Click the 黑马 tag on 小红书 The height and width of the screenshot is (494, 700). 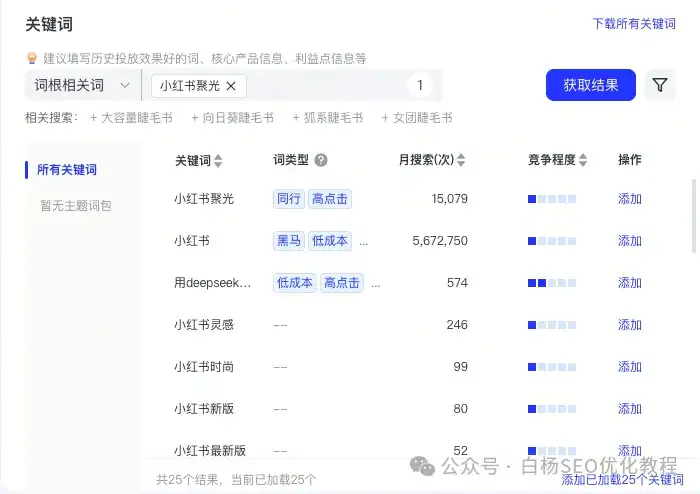tap(289, 241)
